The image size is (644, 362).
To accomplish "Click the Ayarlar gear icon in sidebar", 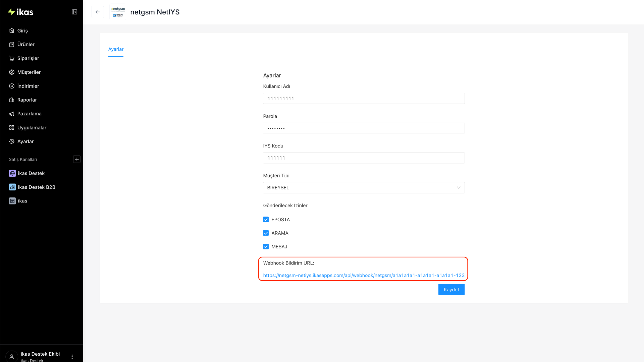I will [12, 141].
